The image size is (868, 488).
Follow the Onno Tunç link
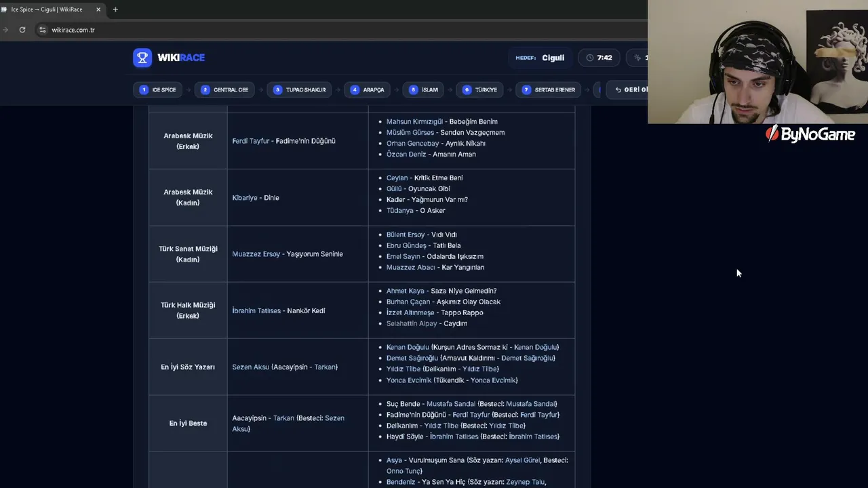[403, 471]
